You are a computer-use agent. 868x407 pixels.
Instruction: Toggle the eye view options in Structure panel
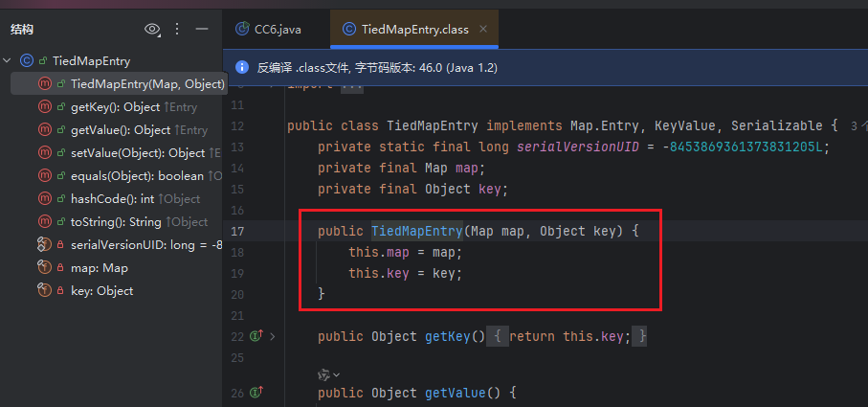(152, 30)
